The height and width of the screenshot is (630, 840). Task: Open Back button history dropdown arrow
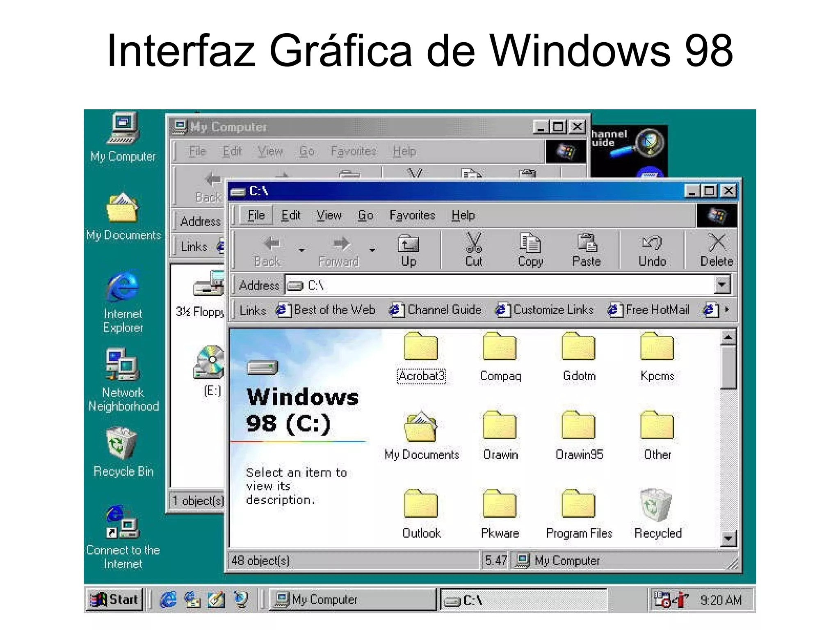pos(302,250)
